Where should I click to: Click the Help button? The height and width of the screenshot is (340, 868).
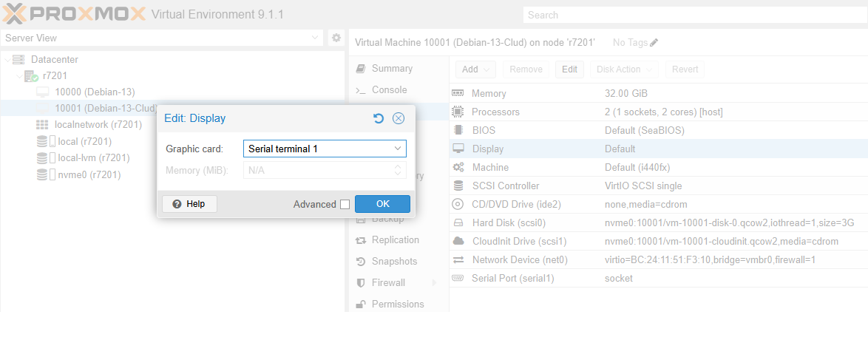[189, 204]
